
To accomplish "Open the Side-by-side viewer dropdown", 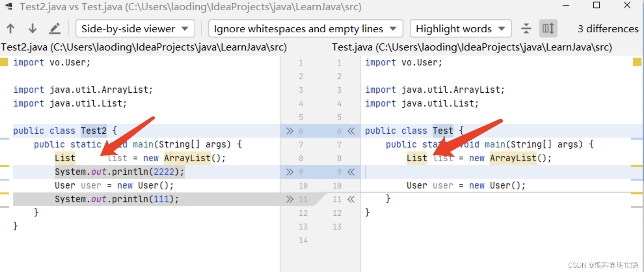I will tap(135, 29).
